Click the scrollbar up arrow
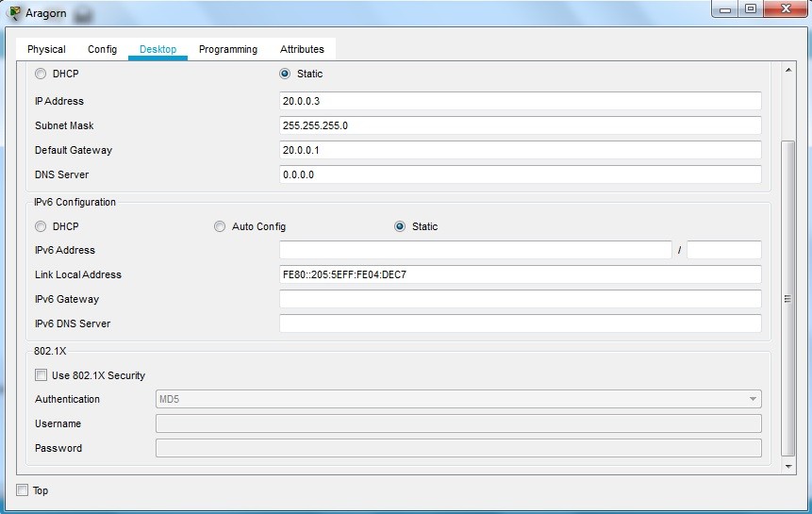Viewport: 812px width, 514px height. point(788,70)
